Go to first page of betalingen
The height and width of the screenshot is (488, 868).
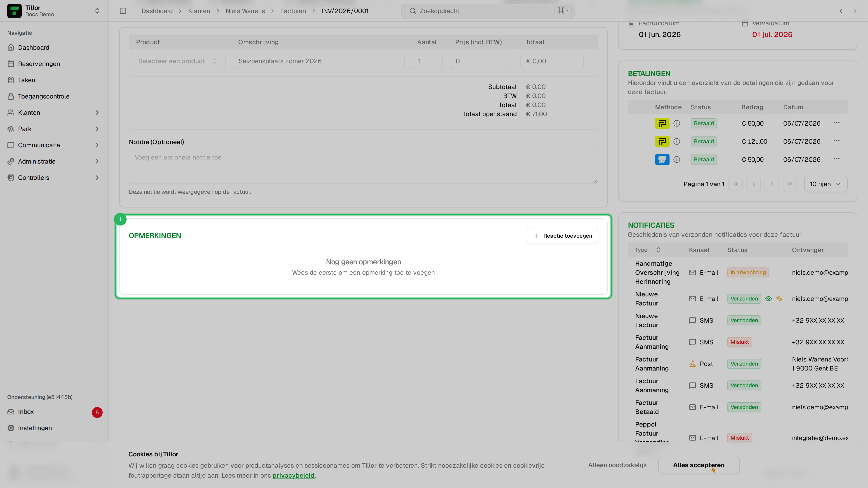[x=736, y=184]
